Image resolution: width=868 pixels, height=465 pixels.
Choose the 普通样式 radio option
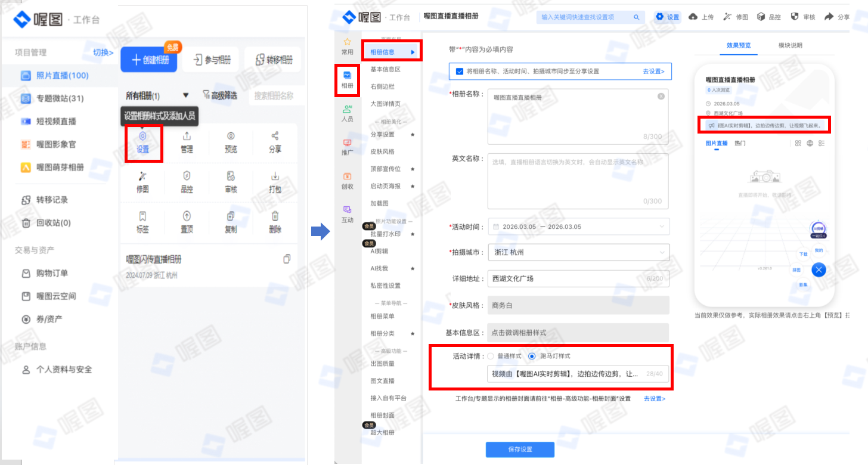pos(491,356)
